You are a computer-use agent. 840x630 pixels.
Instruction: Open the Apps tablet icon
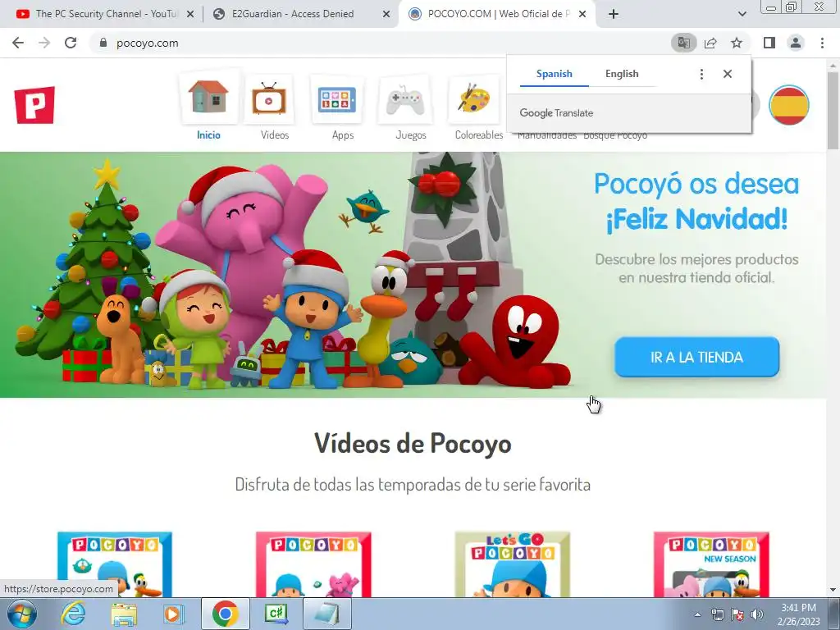click(336, 99)
